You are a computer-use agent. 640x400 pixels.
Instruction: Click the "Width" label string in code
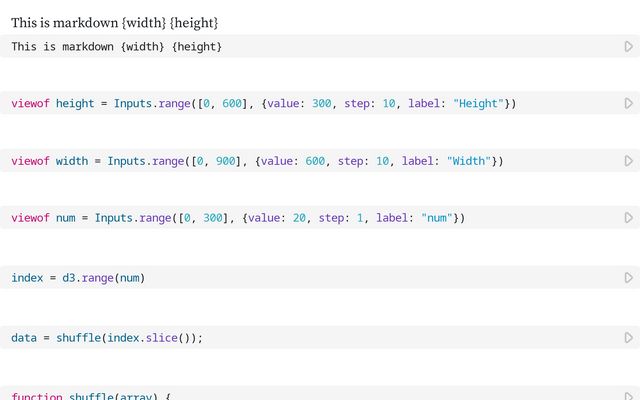(469, 161)
